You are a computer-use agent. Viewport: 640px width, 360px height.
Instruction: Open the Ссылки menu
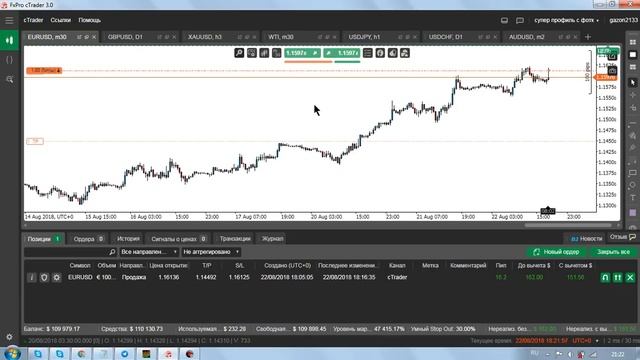pyautogui.click(x=60, y=20)
